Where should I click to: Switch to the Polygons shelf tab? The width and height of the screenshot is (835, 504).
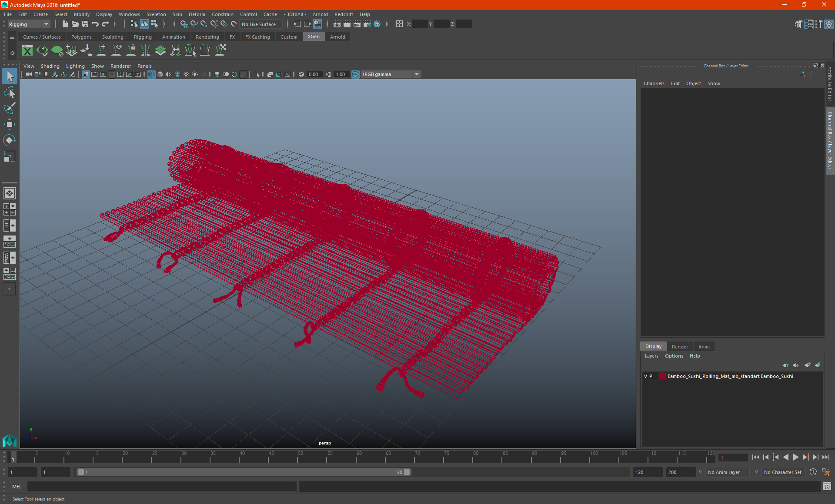pyautogui.click(x=81, y=37)
